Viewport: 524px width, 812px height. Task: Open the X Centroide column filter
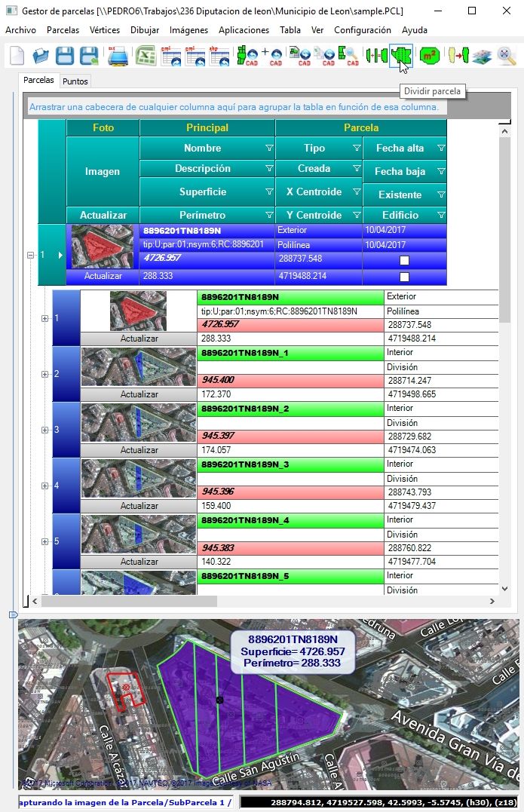pyautogui.click(x=357, y=192)
